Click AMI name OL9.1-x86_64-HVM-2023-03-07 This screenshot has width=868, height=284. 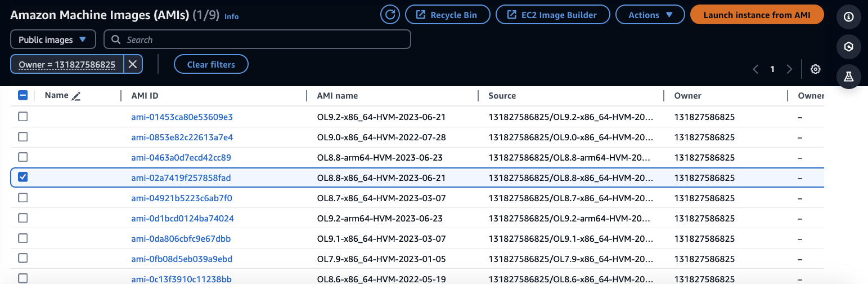pyautogui.click(x=381, y=239)
